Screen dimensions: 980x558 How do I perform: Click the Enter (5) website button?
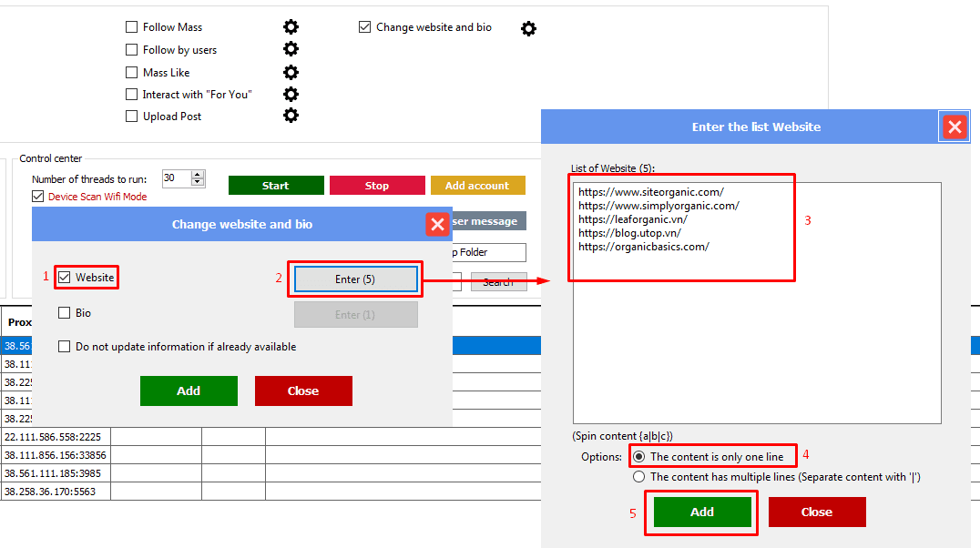pyautogui.click(x=355, y=279)
